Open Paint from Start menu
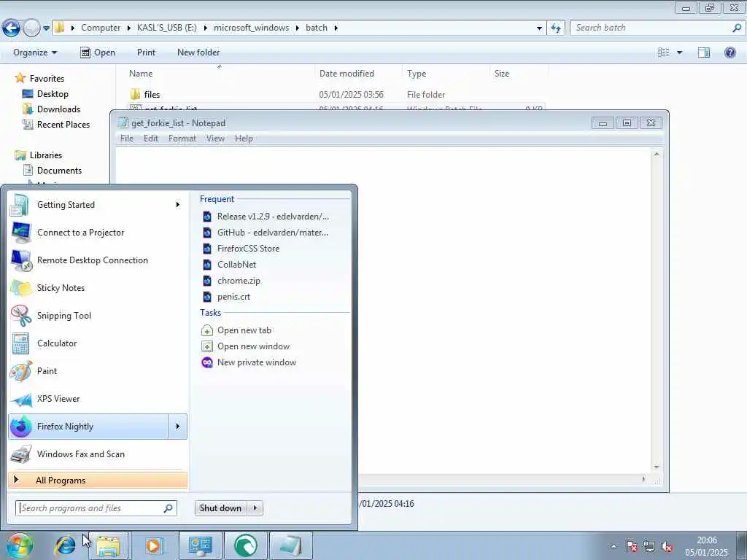 point(98,371)
